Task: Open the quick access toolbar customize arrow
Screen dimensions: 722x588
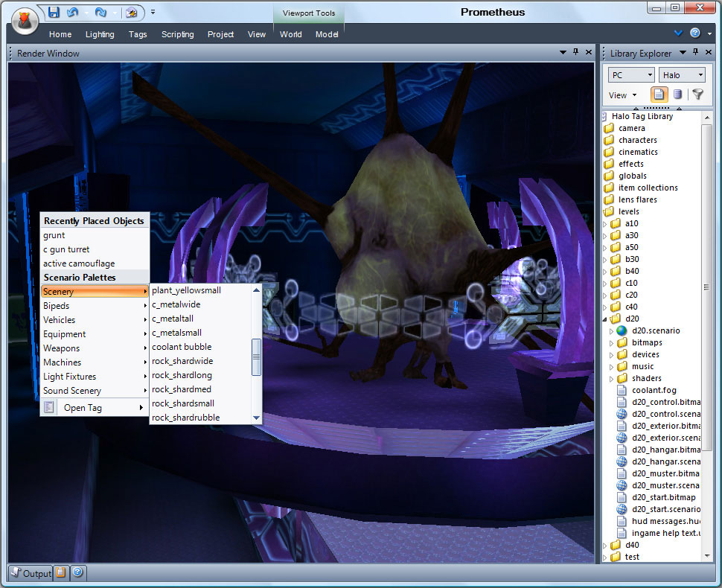Action: (x=153, y=12)
